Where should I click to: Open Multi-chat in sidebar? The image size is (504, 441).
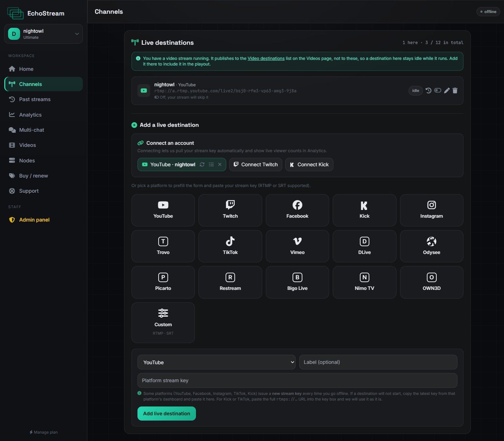[43, 130]
